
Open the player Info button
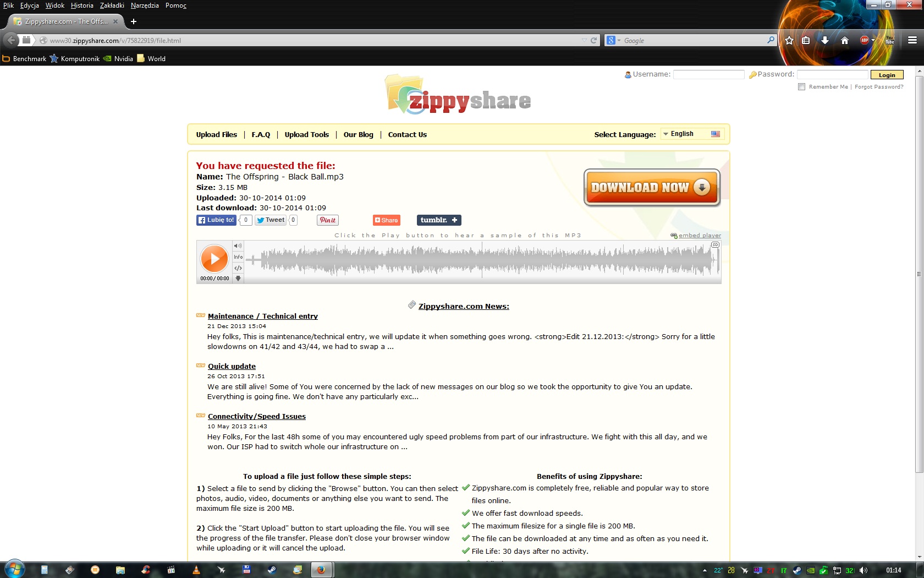tap(238, 257)
